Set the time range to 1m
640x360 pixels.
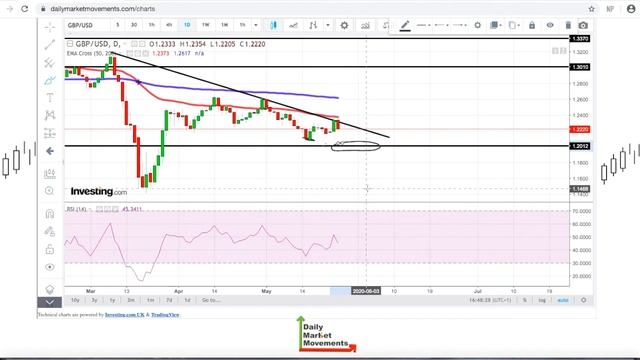(x=150, y=300)
